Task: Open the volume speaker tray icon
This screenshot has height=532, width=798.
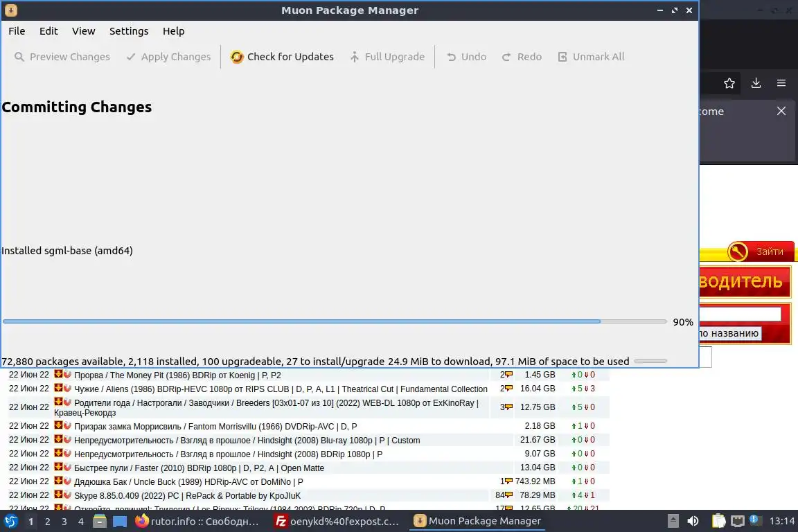Action: [x=693, y=521]
